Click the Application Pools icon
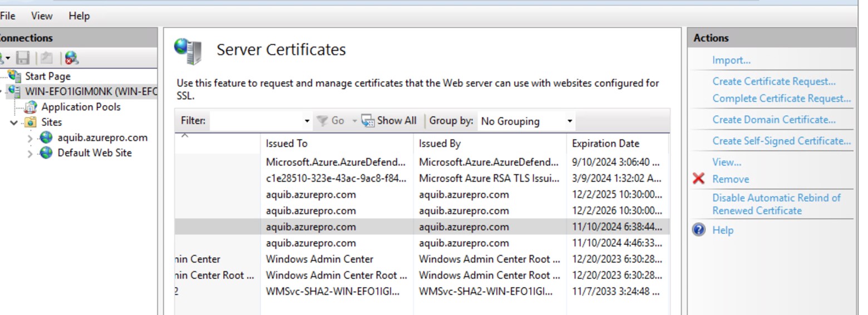The height and width of the screenshot is (315, 868). point(31,107)
